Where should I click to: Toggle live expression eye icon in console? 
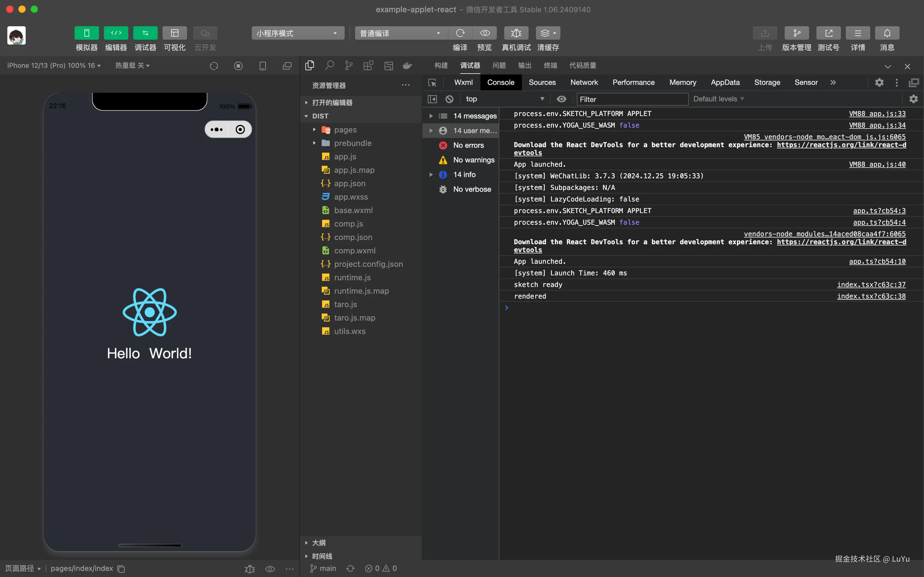(x=561, y=99)
